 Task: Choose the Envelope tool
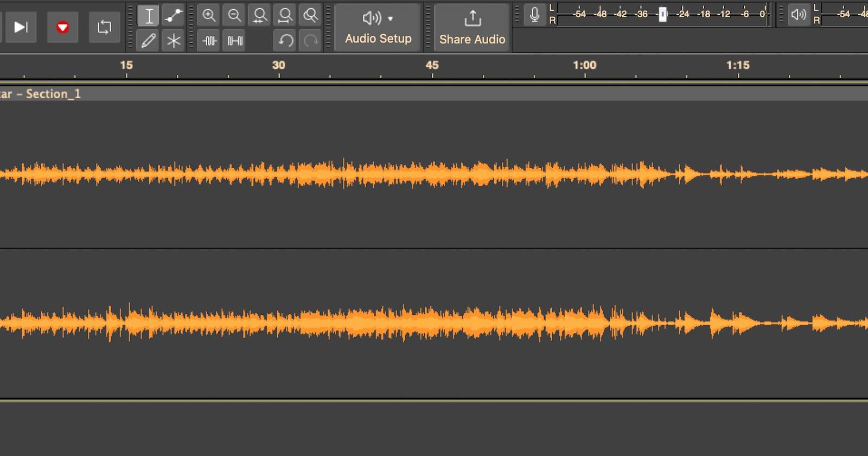click(174, 16)
